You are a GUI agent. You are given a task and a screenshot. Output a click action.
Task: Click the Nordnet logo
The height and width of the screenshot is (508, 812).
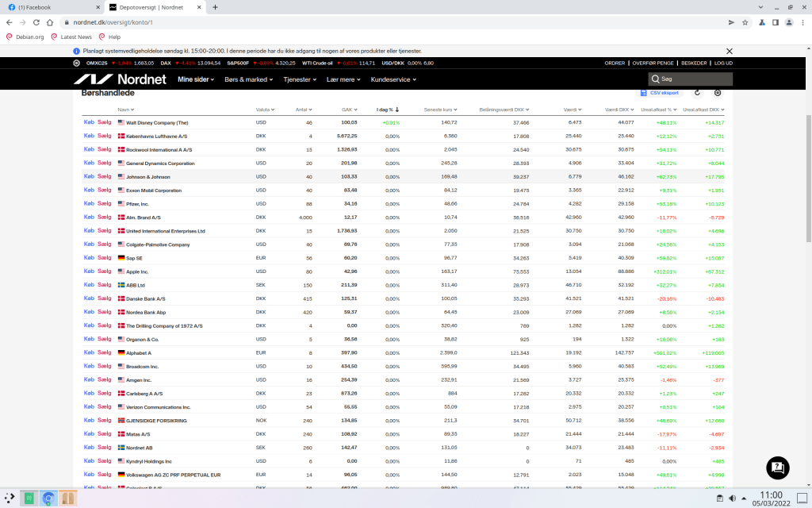tap(119, 79)
